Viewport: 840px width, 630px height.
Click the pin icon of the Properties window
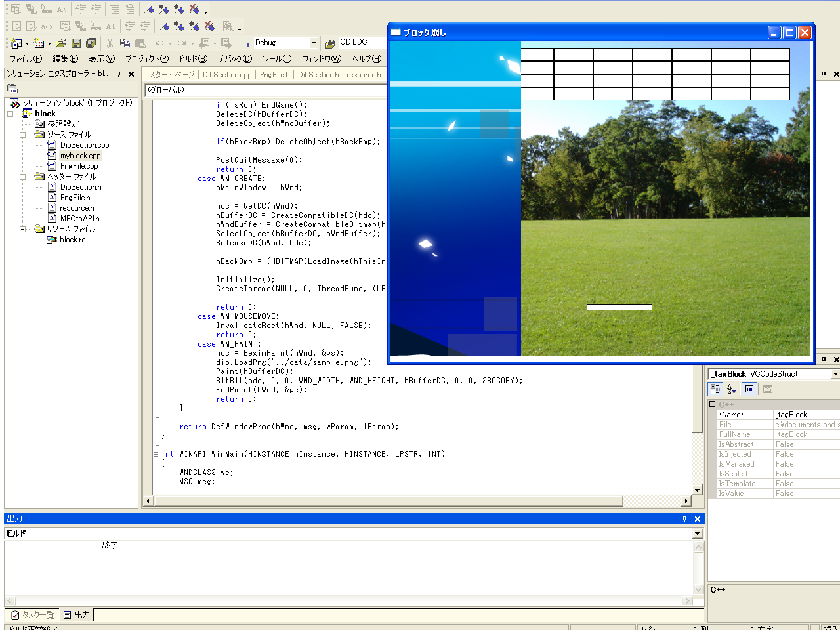click(x=824, y=360)
